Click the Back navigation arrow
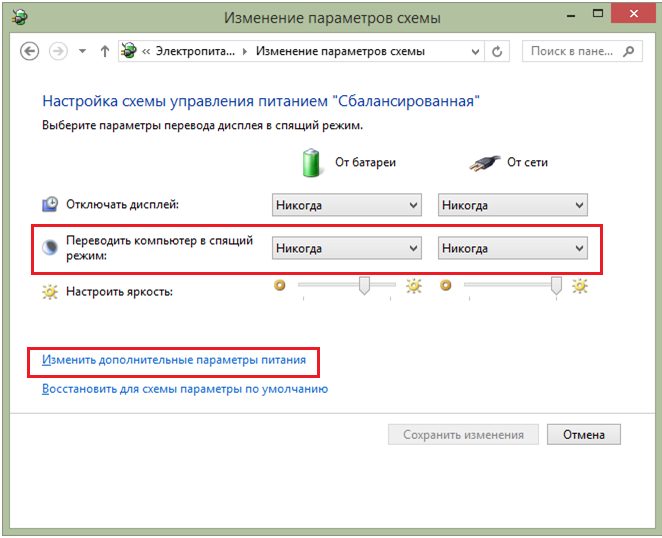The height and width of the screenshot is (538, 662). coord(30,52)
